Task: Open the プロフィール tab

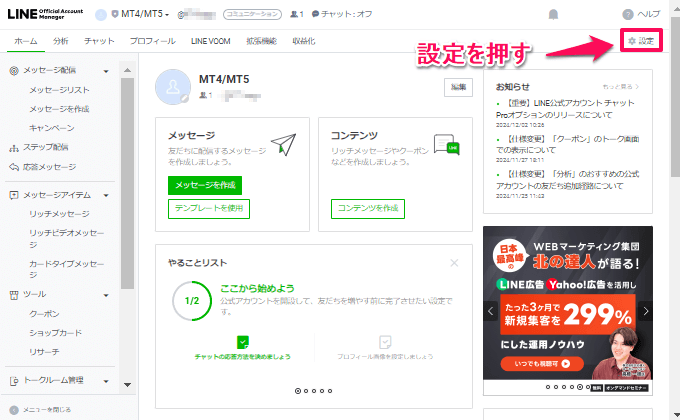Action: (x=153, y=41)
